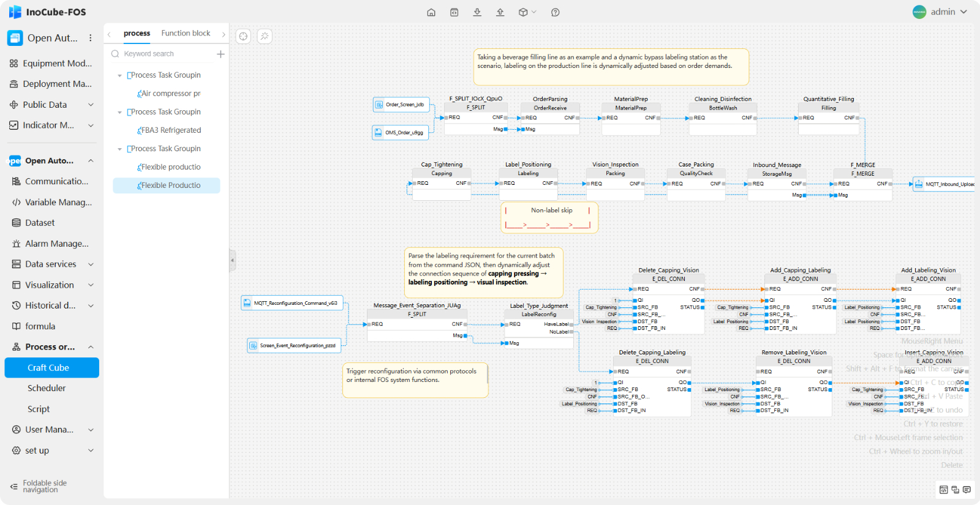Click the upload arrow icon in header
980x505 pixels.
500,12
